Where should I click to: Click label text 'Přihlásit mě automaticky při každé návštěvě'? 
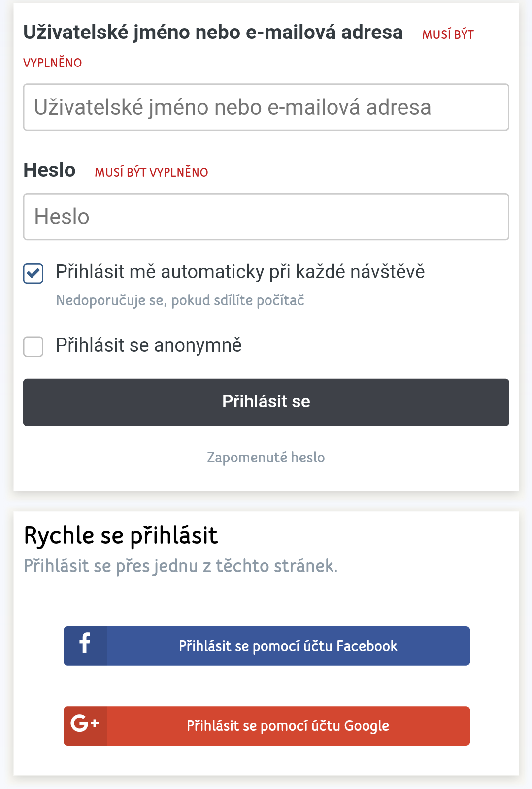(x=240, y=272)
